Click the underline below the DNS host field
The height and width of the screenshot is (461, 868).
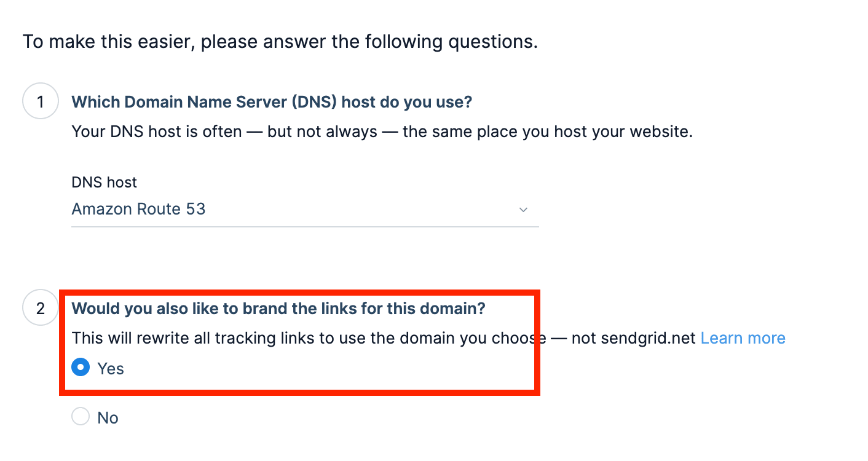click(305, 226)
